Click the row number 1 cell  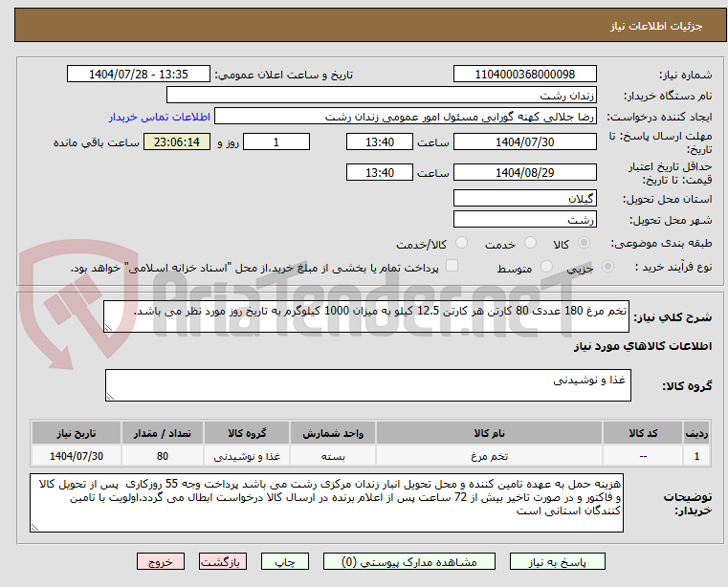point(696,456)
